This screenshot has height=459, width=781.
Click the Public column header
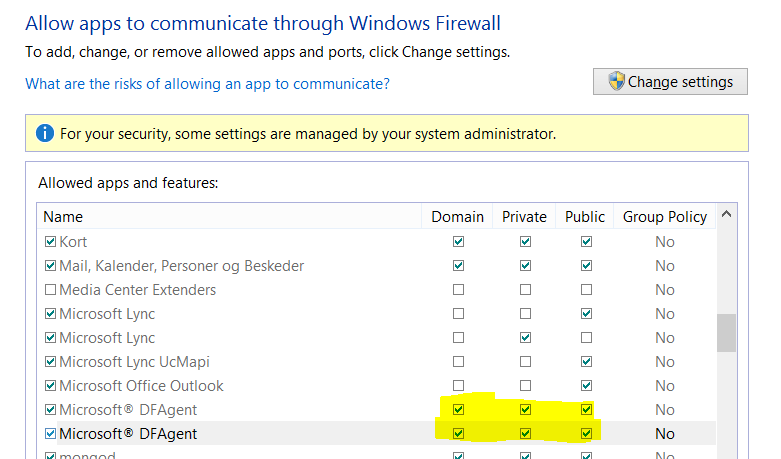pyautogui.click(x=585, y=216)
